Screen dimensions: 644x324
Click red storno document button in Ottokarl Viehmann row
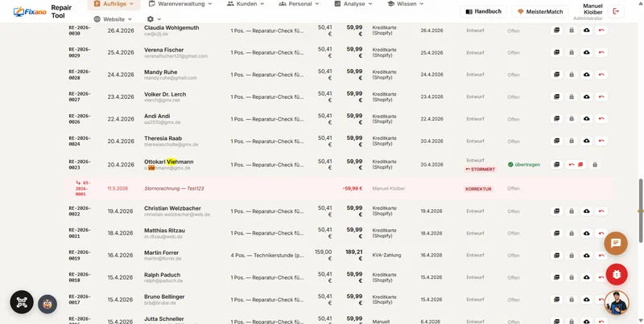coord(576,165)
